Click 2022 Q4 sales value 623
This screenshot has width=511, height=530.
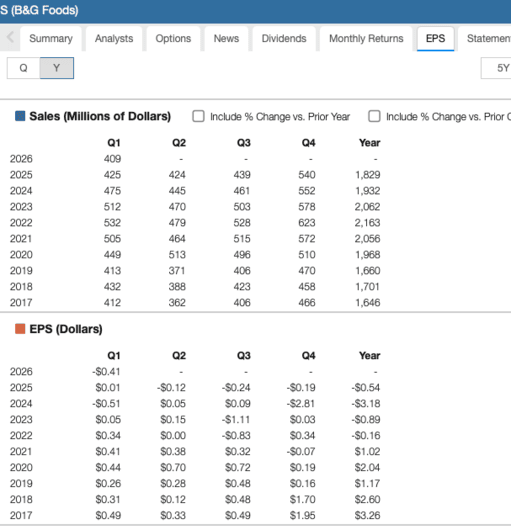pos(307,223)
